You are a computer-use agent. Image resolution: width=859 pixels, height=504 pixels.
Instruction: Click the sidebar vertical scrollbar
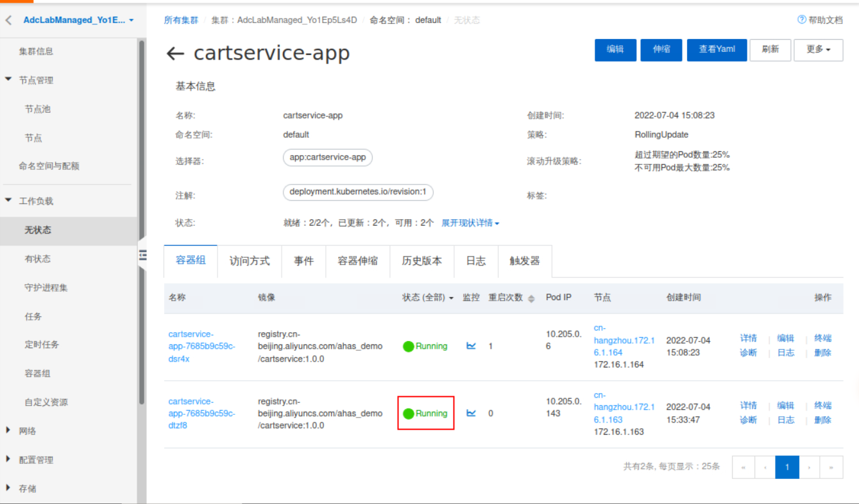[142, 222]
